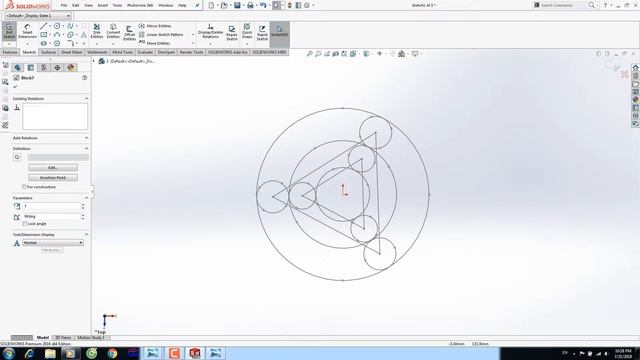Select the Line sketch tool
The width and height of the screenshot is (640, 360).
44,26
